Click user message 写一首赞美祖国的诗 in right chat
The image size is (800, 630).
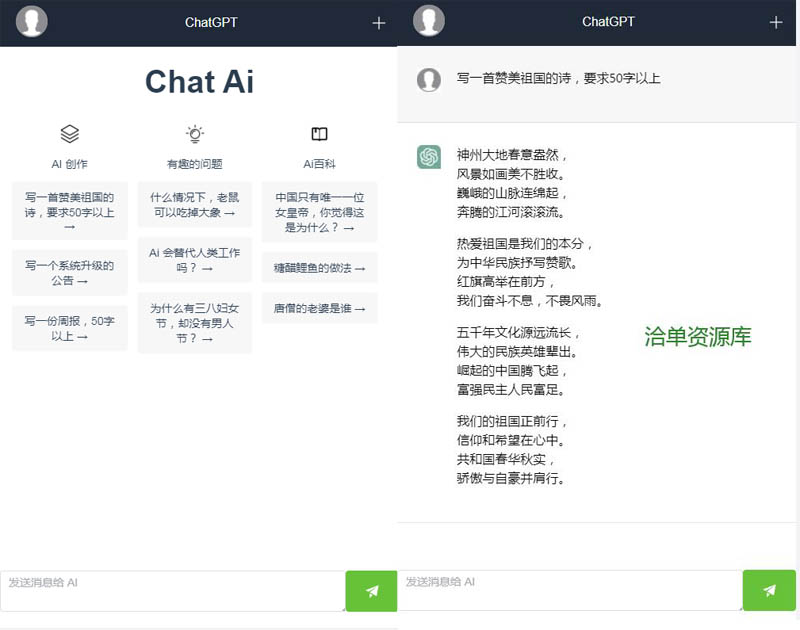pyautogui.click(x=558, y=78)
